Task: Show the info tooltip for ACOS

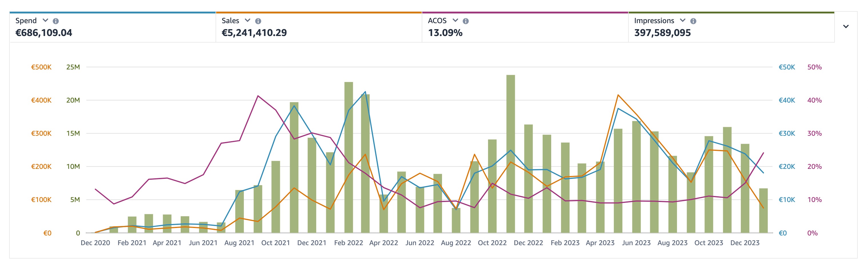Action: click(x=466, y=21)
